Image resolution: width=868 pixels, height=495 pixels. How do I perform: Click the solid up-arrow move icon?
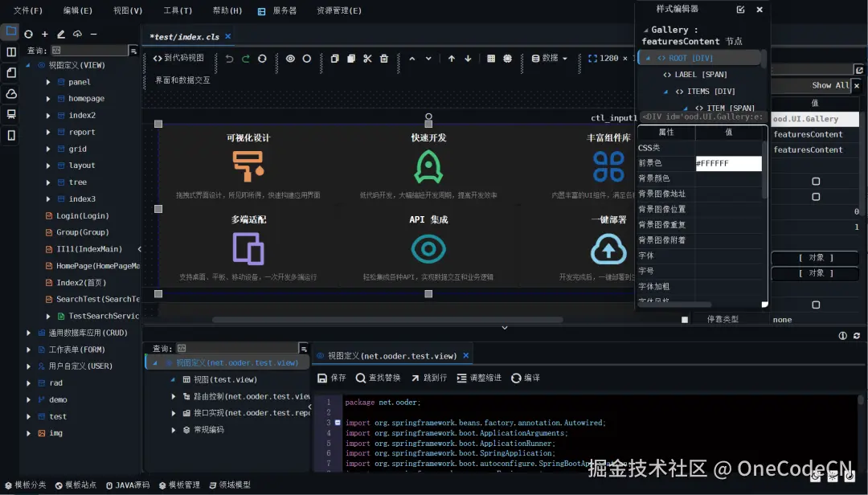452,59
